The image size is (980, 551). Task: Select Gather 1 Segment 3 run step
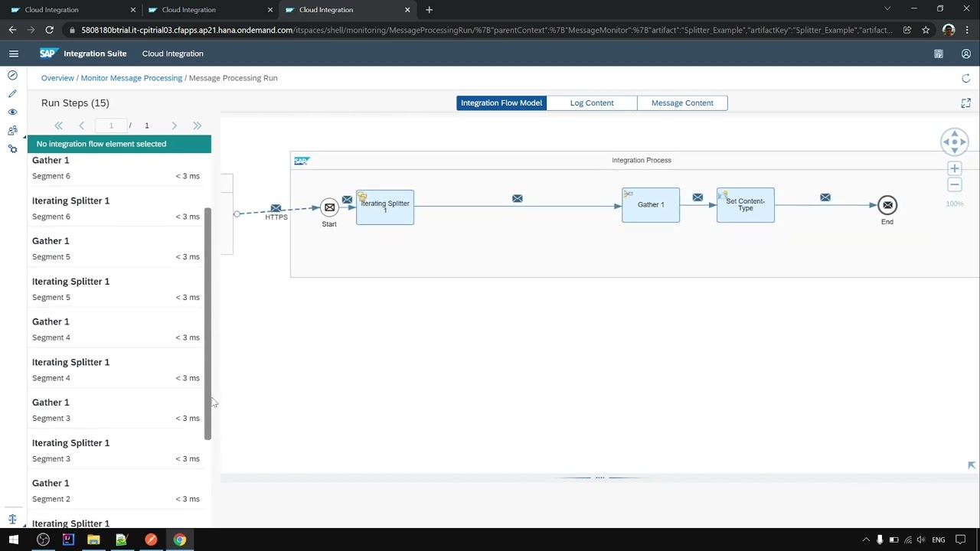pos(116,410)
